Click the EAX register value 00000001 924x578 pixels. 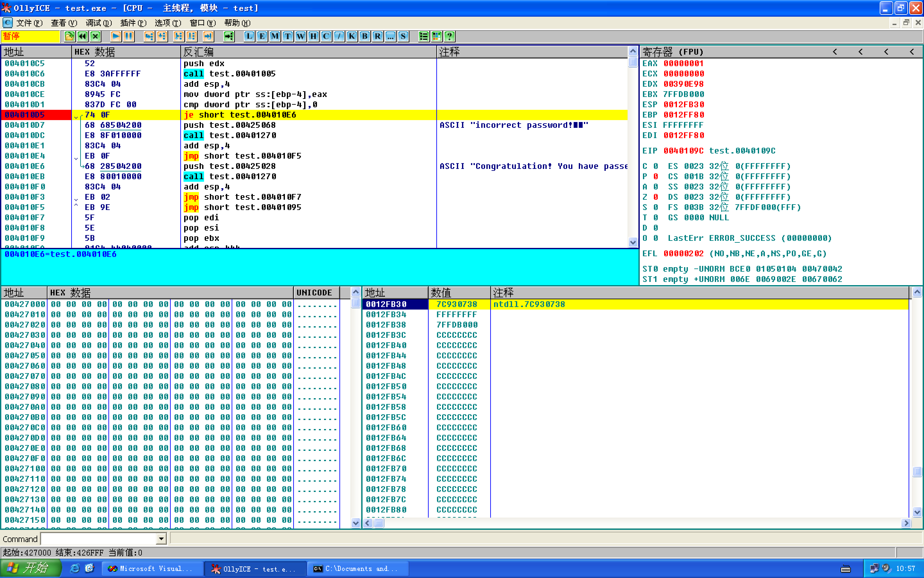pos(683,64)
